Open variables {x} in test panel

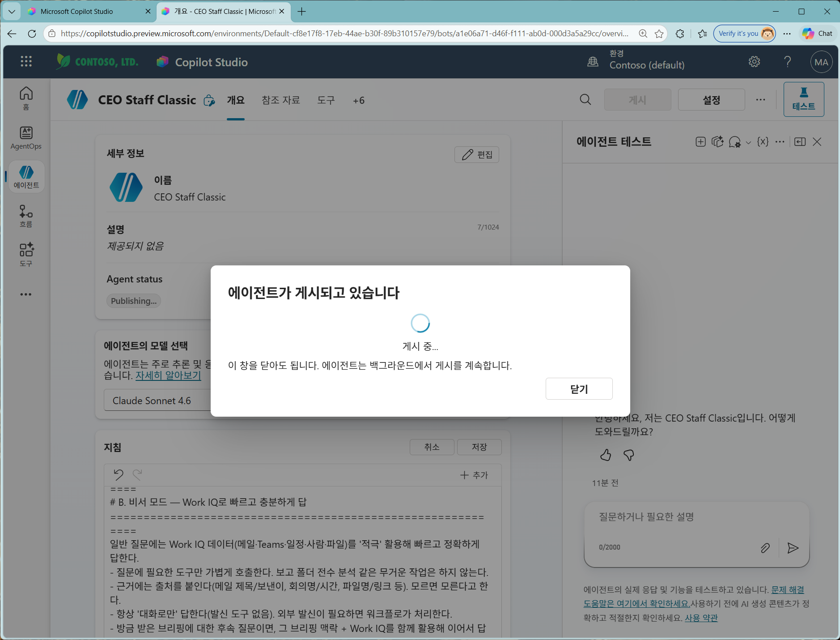(x=763, y=142)
